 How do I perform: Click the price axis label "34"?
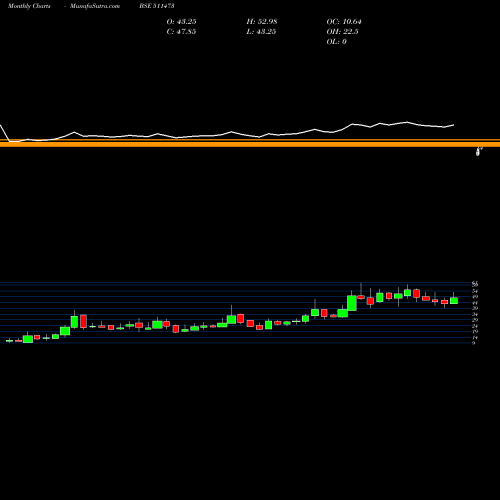pos(475,314)
